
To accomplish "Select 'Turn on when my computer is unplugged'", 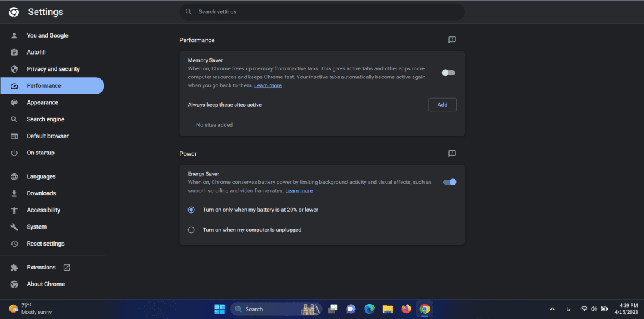I will [192, 230].
